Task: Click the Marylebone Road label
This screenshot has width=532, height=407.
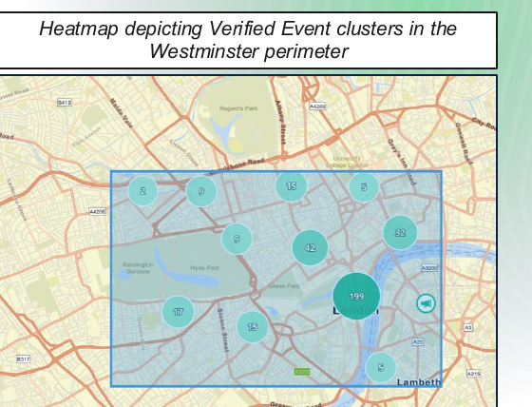Action: click(237, 166)
